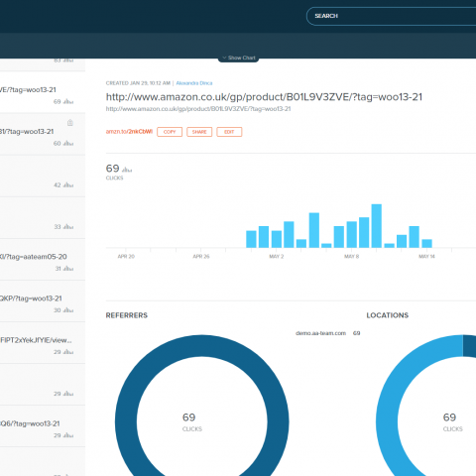The image size is (476, 476).
Task: Click stats icon beside 60 in sidebar
Action: point(68,143)
